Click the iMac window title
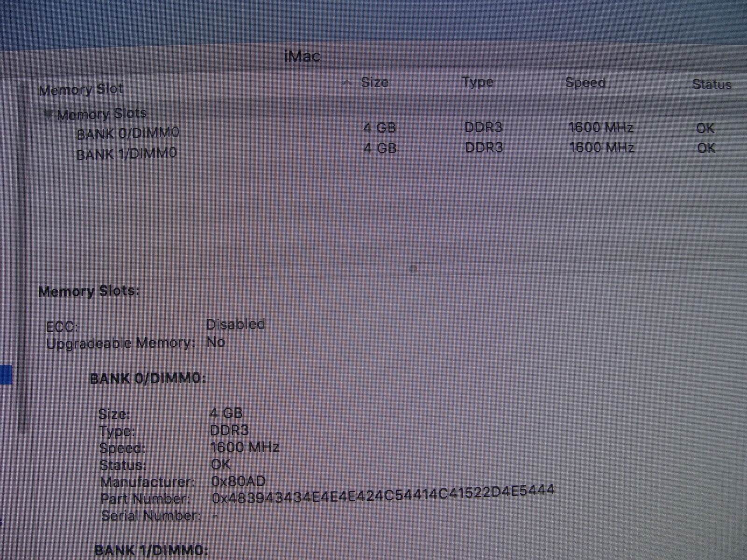The height and width of the screenshot is (560, 747). [x=302, y=56]
